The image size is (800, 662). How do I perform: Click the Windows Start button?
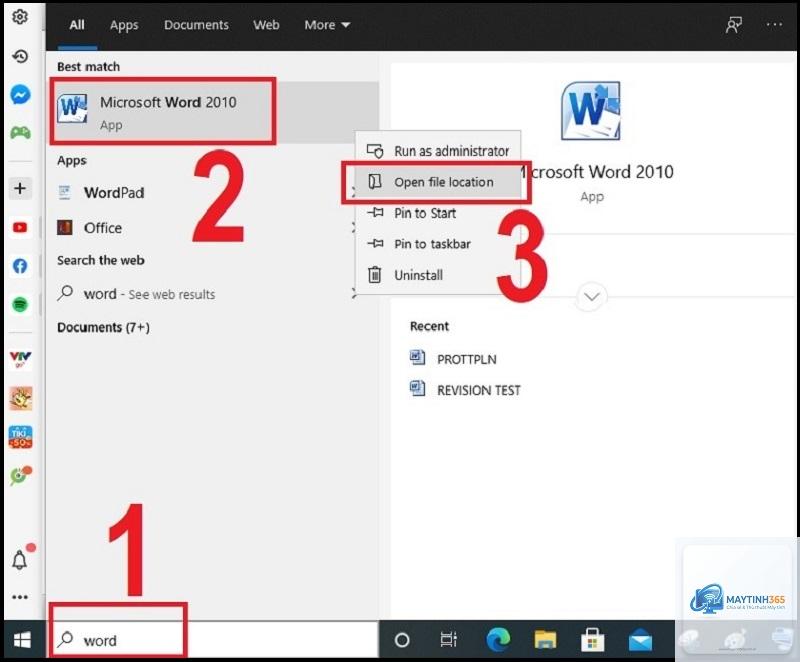click(22, 640)
